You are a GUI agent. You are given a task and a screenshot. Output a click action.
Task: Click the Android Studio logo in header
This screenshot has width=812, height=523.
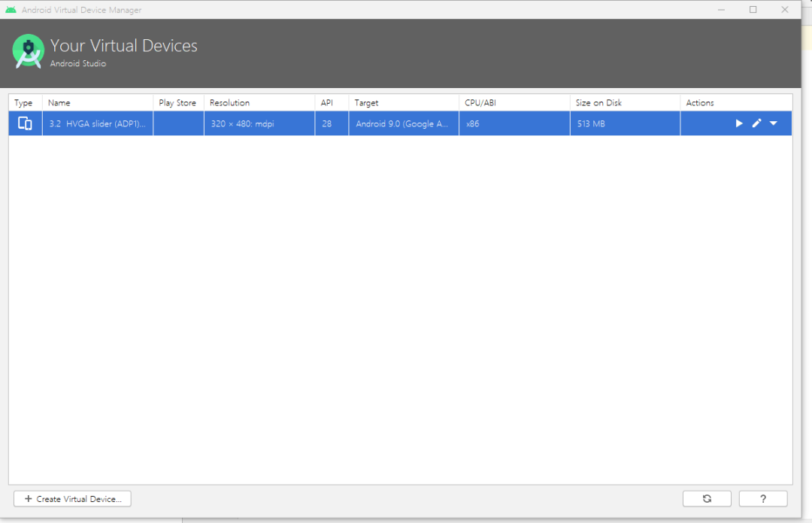[x=28, y=51]
